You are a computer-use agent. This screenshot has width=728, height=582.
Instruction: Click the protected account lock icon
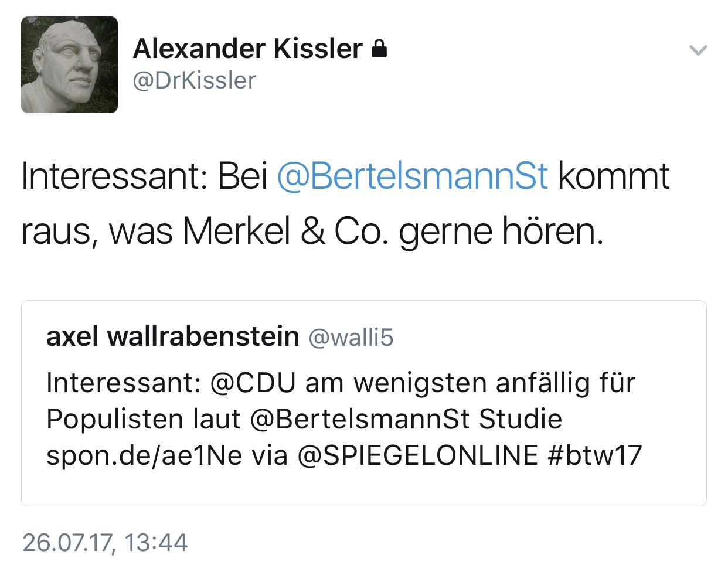point(379,49)
